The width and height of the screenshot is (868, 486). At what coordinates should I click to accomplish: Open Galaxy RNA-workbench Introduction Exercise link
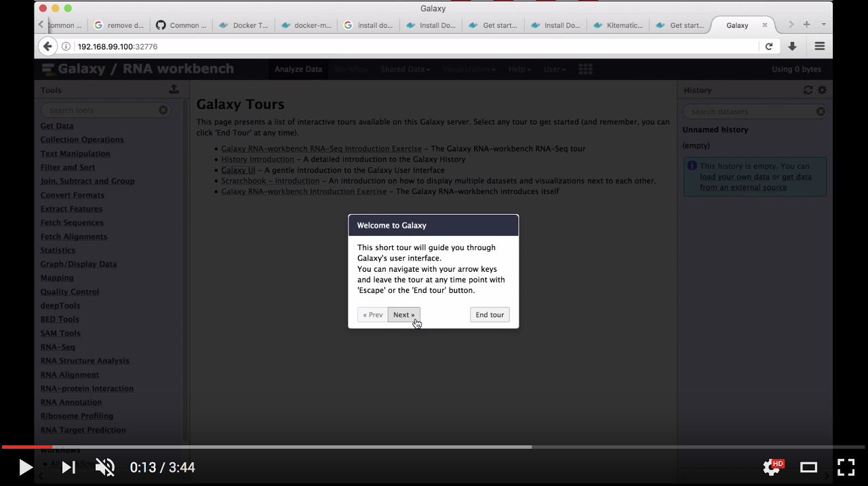click(304, 192)
